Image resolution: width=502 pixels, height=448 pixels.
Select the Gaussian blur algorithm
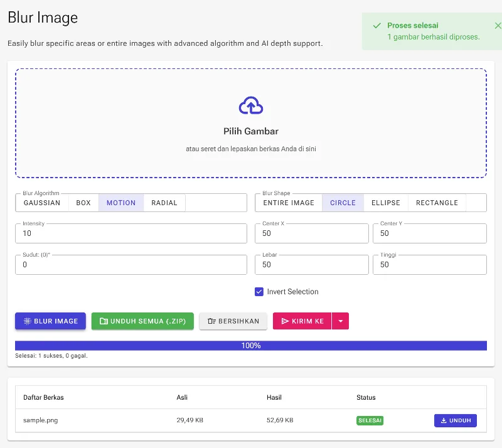coord(42,203)
